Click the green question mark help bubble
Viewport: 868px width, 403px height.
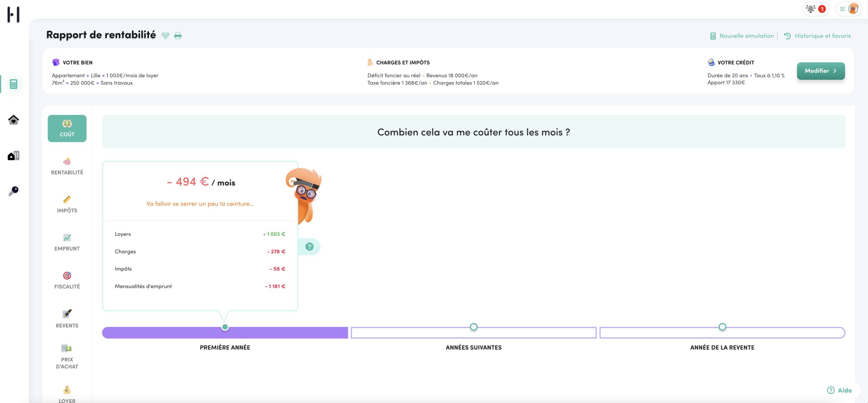[309, 247]
